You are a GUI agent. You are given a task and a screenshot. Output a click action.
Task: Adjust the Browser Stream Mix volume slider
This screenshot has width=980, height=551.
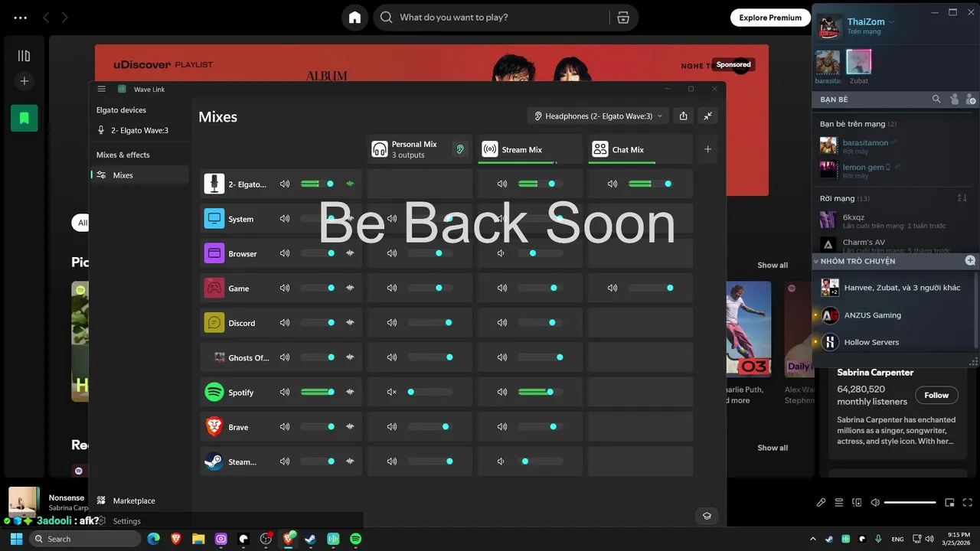(541, 253)
